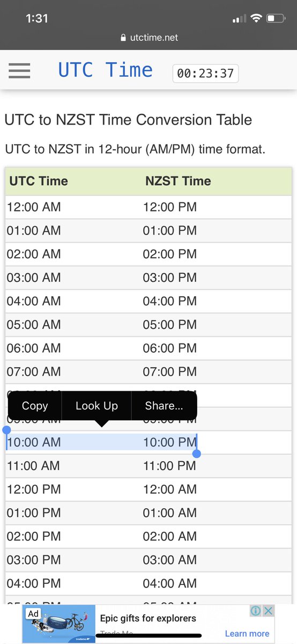
Task: Open the UTC Time site title link
Action: click(x=105, y=70)
